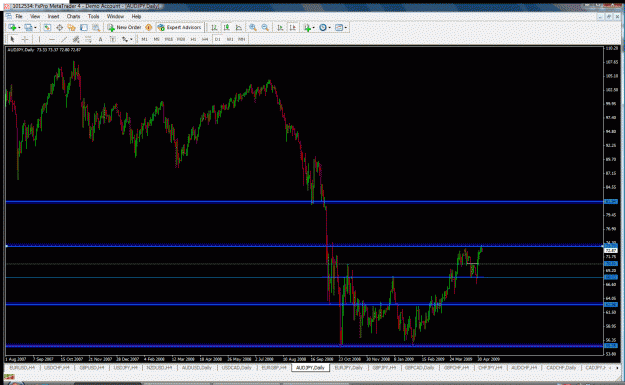Select the Text Label tool
The image size is (625, 385).
[x=113, y=39]
